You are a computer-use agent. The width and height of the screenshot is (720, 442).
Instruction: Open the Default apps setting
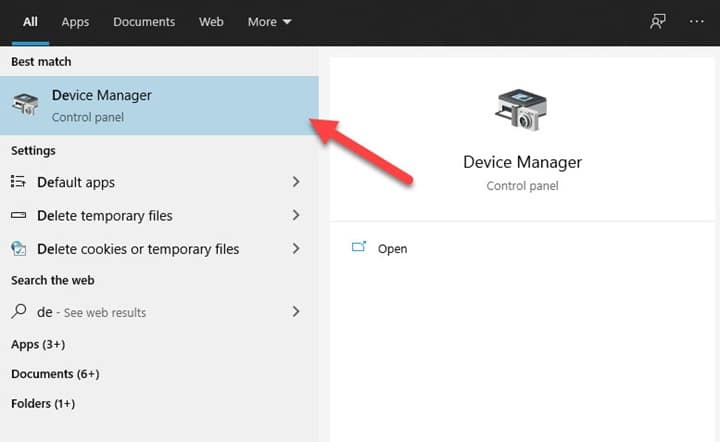coord(159,182)
